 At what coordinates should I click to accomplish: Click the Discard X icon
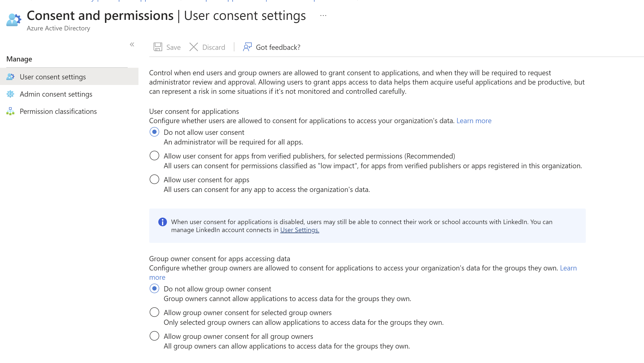tap(193, 47)
